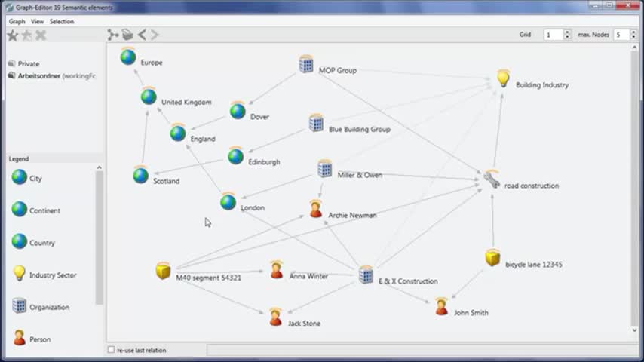This screenshot has height=362, width=644.
Task: Click the Europe globe node icon
Action: coord(128,57)
